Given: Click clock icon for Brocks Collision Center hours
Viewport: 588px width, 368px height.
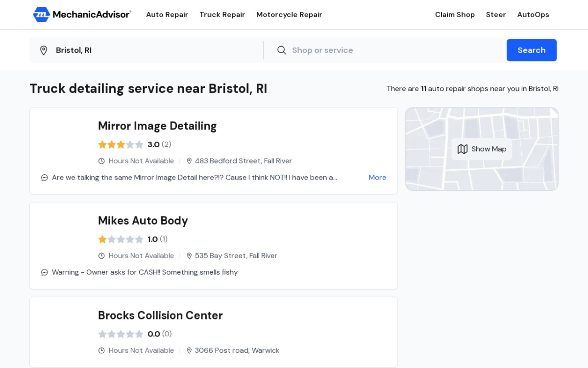Looking at the screenshot, I should point(101,350).
